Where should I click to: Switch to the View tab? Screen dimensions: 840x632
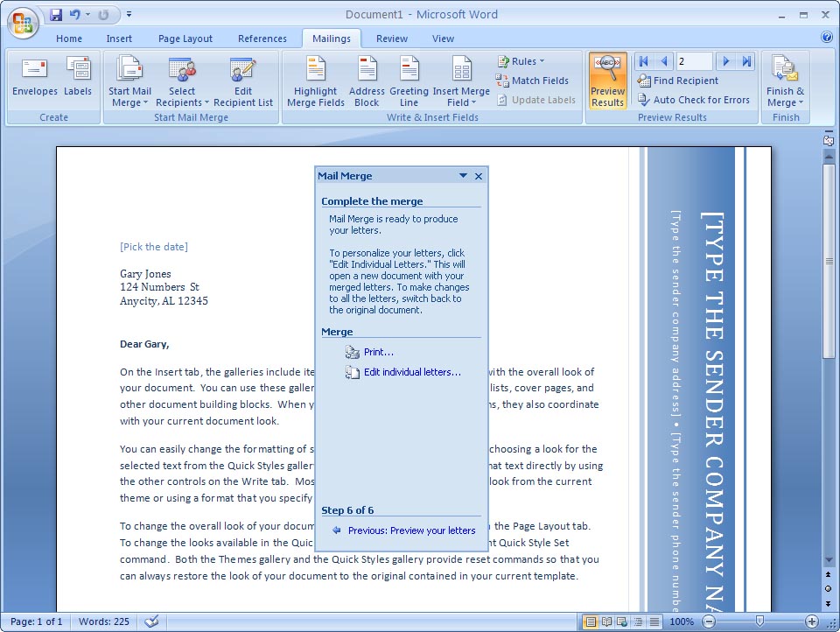pyautogui.click(x=443, y=39)
